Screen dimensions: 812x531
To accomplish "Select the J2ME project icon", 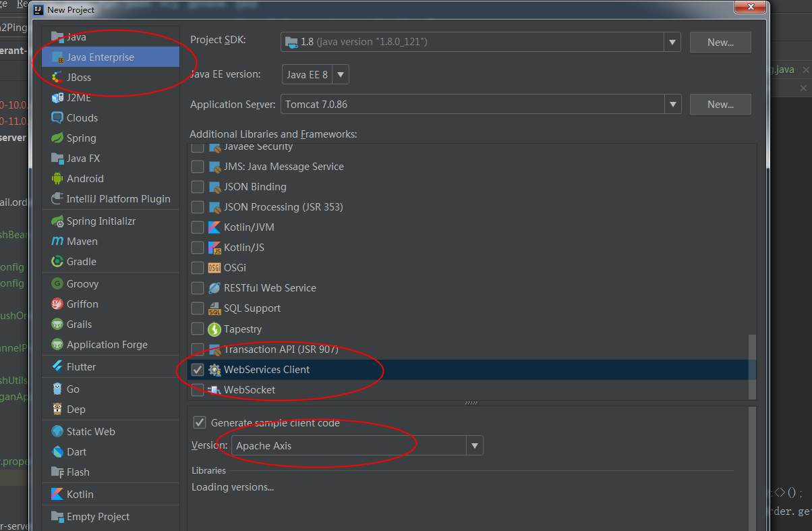I will (x=57, y=98).
